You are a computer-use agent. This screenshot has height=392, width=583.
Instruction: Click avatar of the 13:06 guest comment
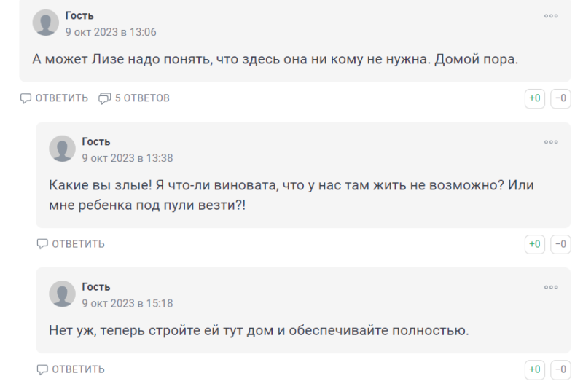pyautogui.click(x=46, y=23)
